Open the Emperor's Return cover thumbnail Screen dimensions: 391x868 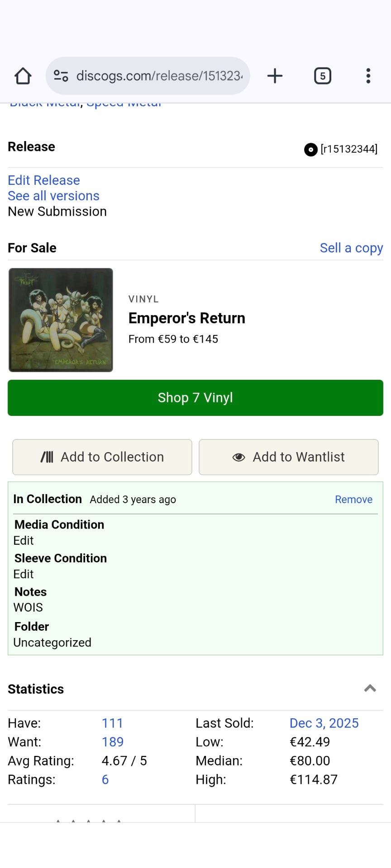point(61,320)
